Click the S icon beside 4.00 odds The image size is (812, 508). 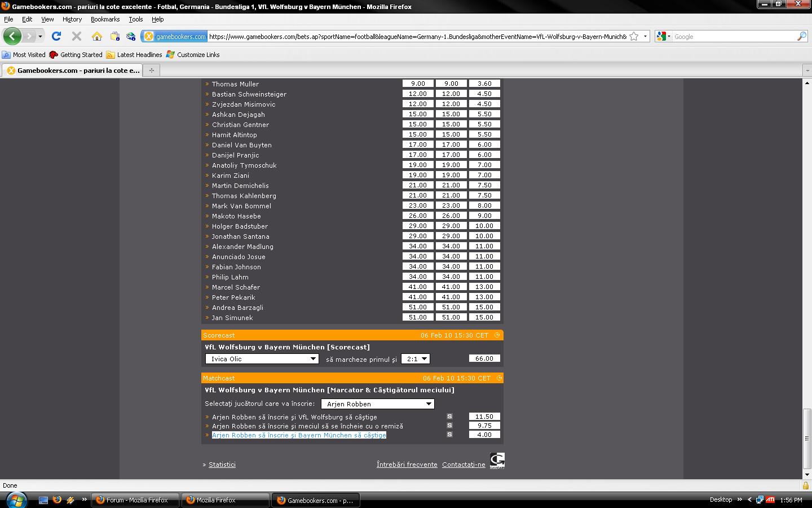coord(449,435)
